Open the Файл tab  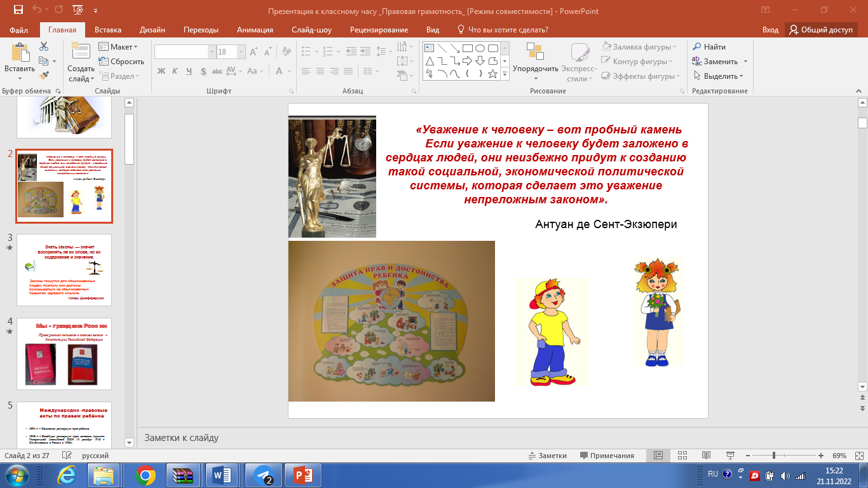[19, 30]
